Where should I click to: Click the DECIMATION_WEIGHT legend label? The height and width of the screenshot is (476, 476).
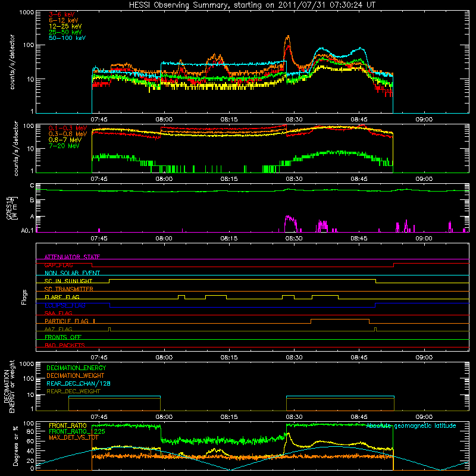pos(76,375)
